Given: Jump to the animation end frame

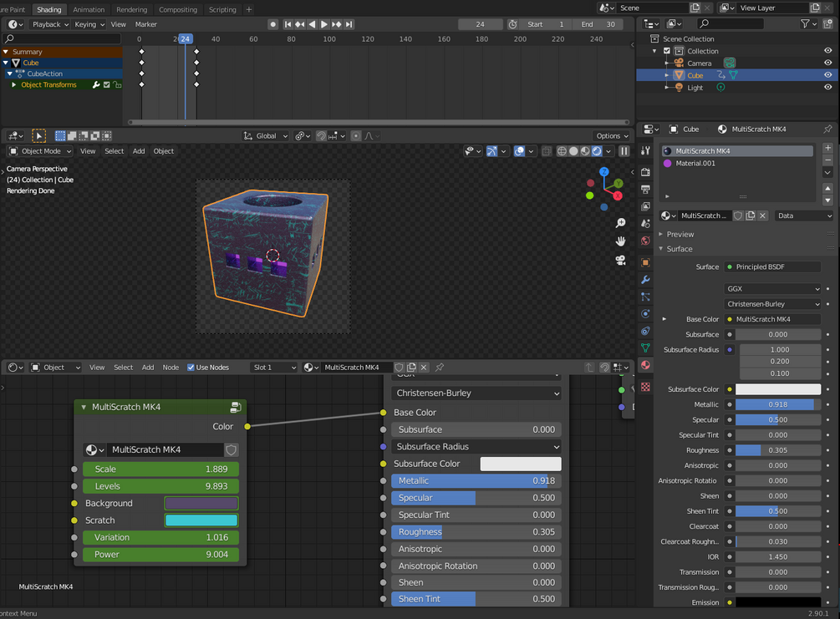Looking at the screenshot, I should tap(349, 24).
